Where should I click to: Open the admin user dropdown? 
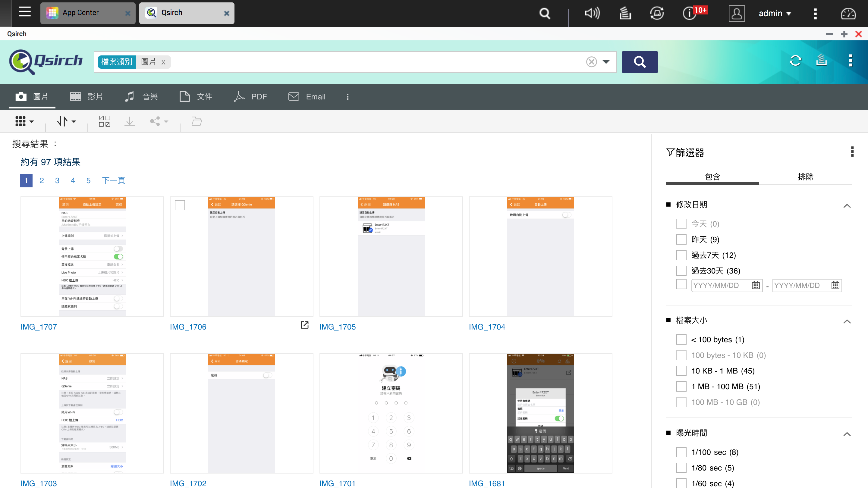(774, 14)
